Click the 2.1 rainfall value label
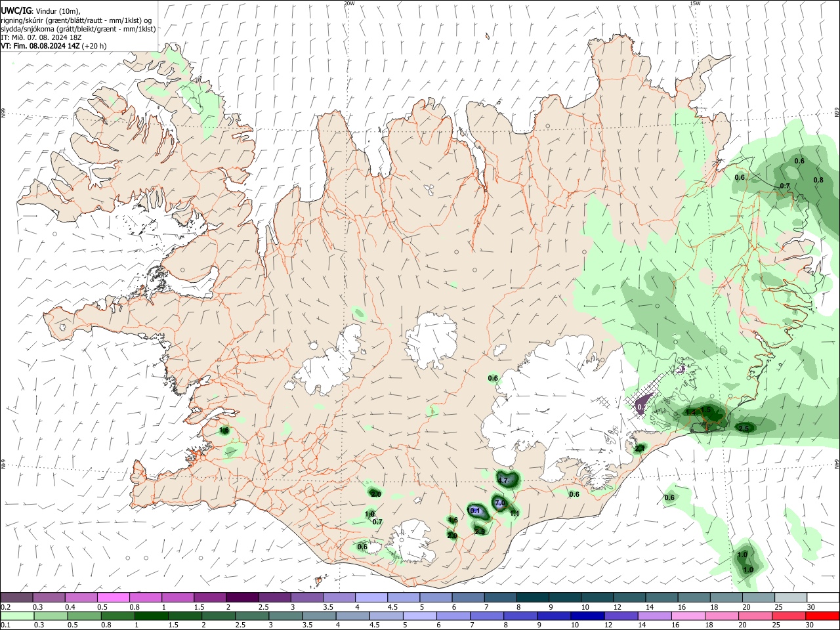Image resolution: width=840 pixels, height=630 pixels. 640,448
